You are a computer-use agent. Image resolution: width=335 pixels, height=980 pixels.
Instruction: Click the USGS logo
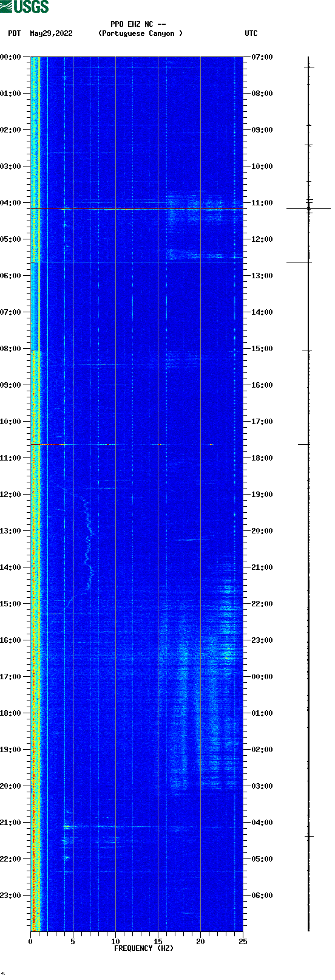point(24,7)
